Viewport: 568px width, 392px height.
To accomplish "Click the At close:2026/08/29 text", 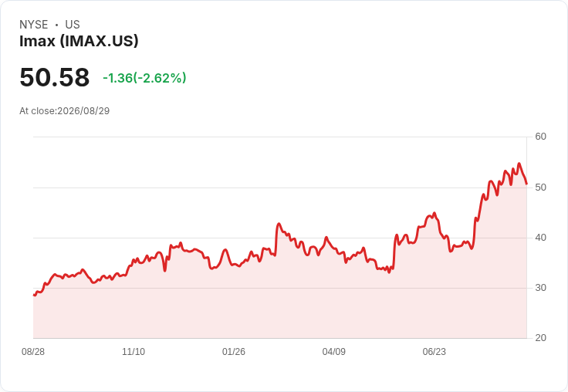I will pyautogui.click(x=65, y=111).
